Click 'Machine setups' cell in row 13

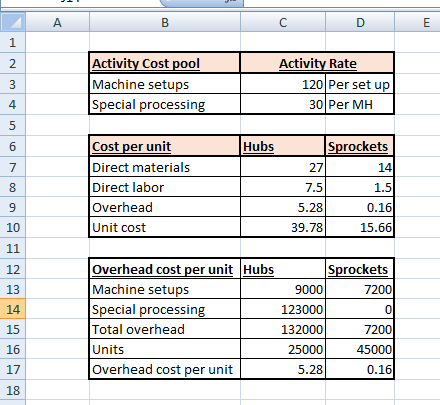165,289
